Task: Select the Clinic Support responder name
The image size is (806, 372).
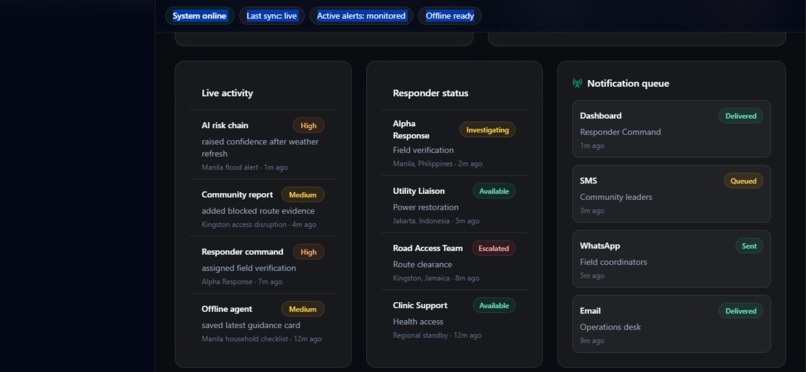Action: [x=420, y=305]
